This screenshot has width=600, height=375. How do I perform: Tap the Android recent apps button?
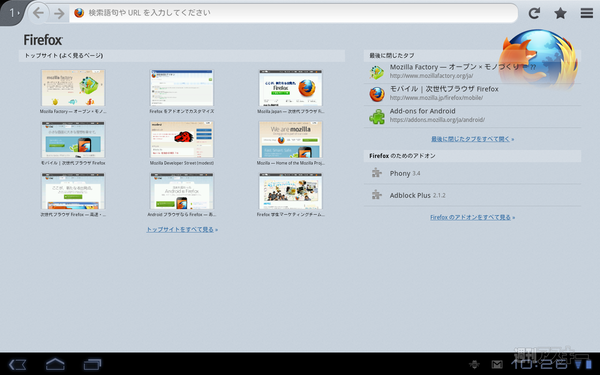(92, 364)
